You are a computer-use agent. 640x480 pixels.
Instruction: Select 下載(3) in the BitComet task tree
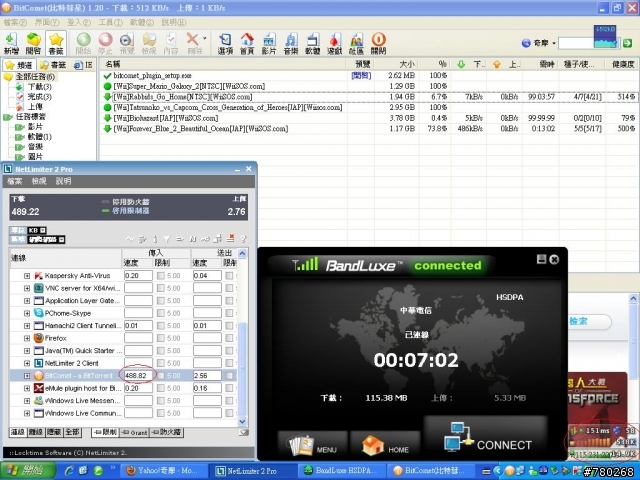tap(40, 87)
